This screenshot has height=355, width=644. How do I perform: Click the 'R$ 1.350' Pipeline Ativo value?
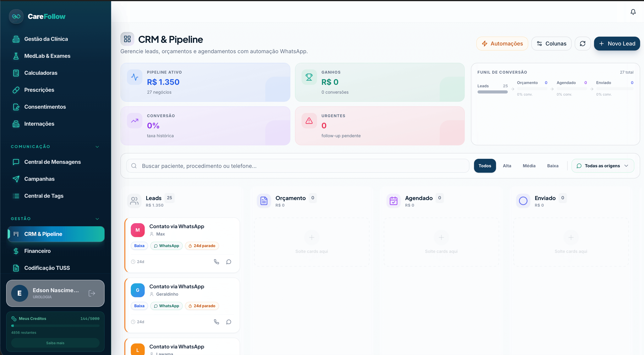(163, 82)
